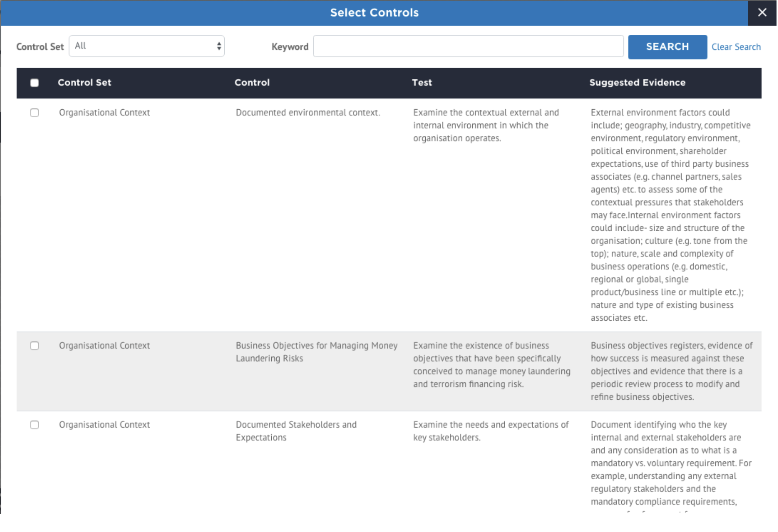
Task: Click evidence text starting 'Business objectives registers'
Action: click(x=671, y=371)
